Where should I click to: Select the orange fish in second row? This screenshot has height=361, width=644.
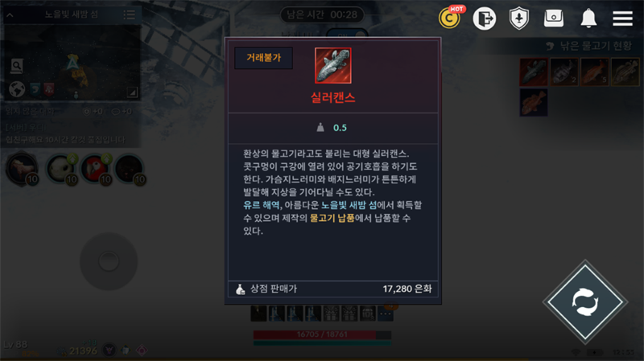tap(534, 102)
